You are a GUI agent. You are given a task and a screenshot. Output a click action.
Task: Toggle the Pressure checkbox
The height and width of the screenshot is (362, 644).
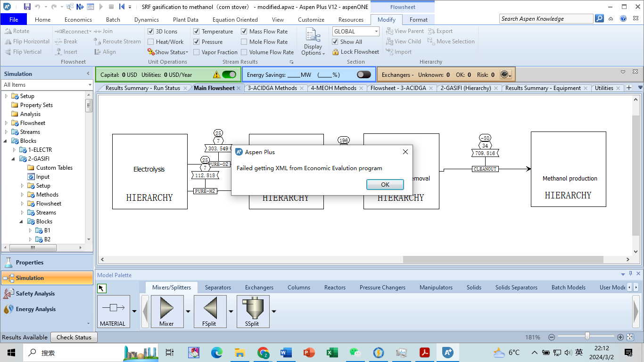tap(197, 42)
